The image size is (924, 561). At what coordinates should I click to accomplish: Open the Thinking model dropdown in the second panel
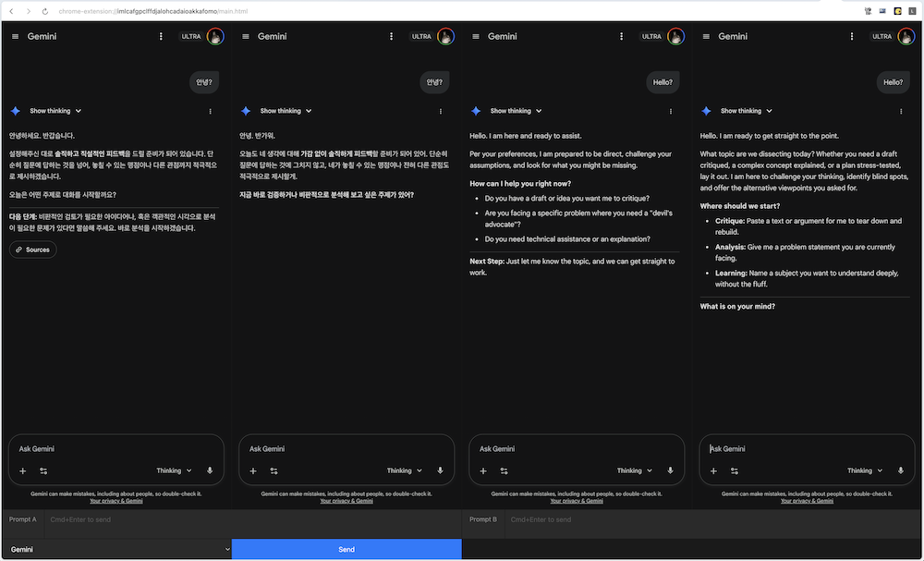[x=405, y=470]
